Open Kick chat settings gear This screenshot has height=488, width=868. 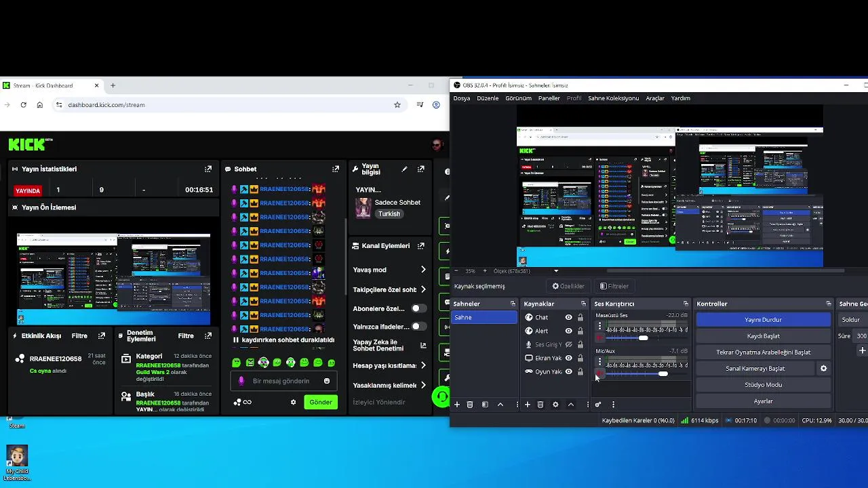pyautogui.click(x=294, y=402)
